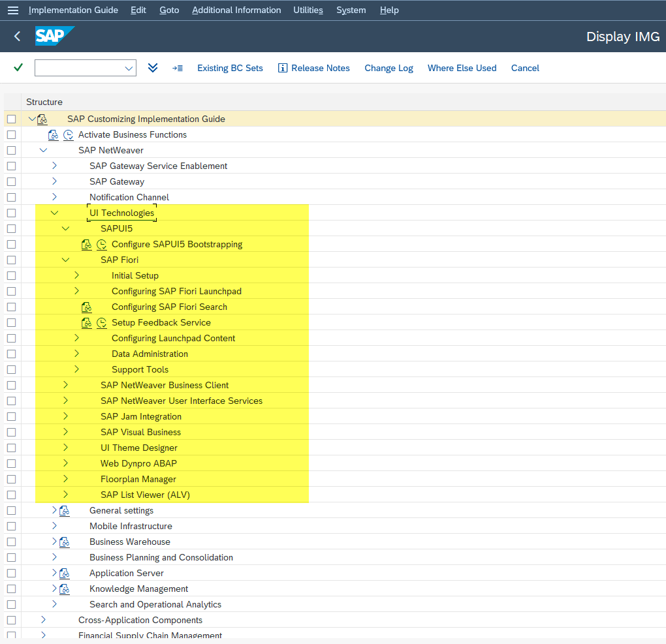Expand Mobile Infrastructure node
This screenshot has width=666, height=644.
click(x=54, y=525)
